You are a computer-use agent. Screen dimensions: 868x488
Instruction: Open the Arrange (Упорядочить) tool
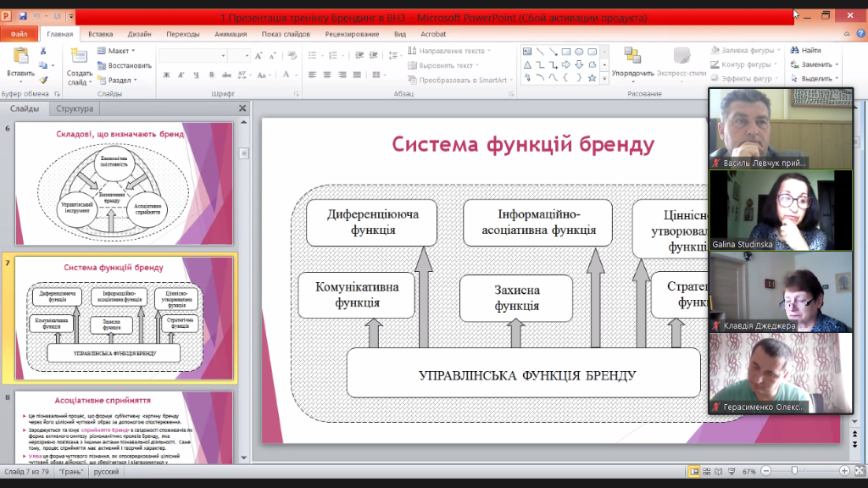632,57
